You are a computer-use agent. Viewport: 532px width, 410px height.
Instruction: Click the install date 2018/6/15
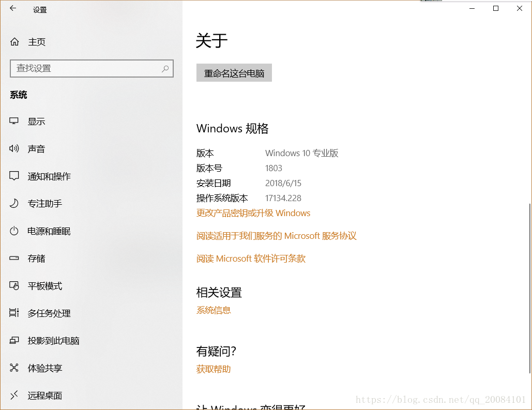click(283, 183)
